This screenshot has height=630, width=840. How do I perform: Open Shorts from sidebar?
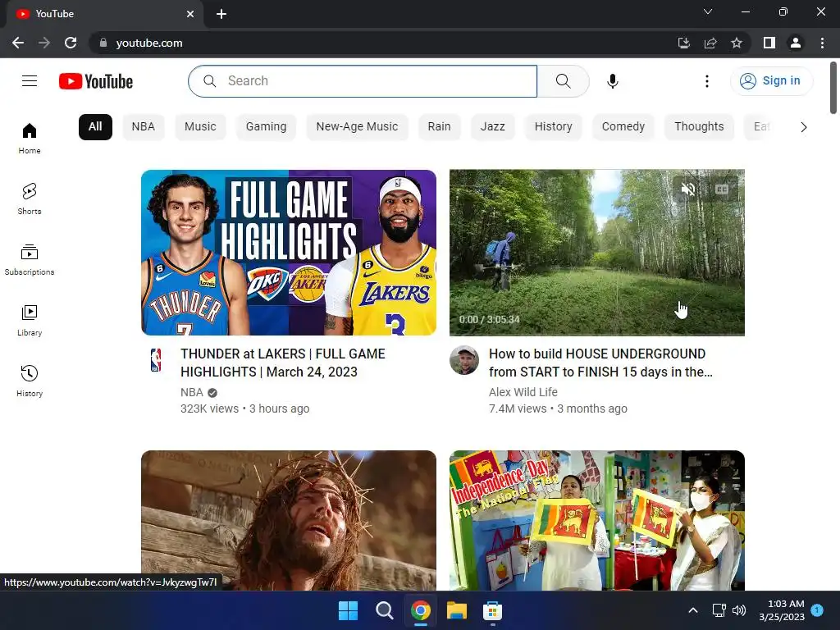pos(30,199)
